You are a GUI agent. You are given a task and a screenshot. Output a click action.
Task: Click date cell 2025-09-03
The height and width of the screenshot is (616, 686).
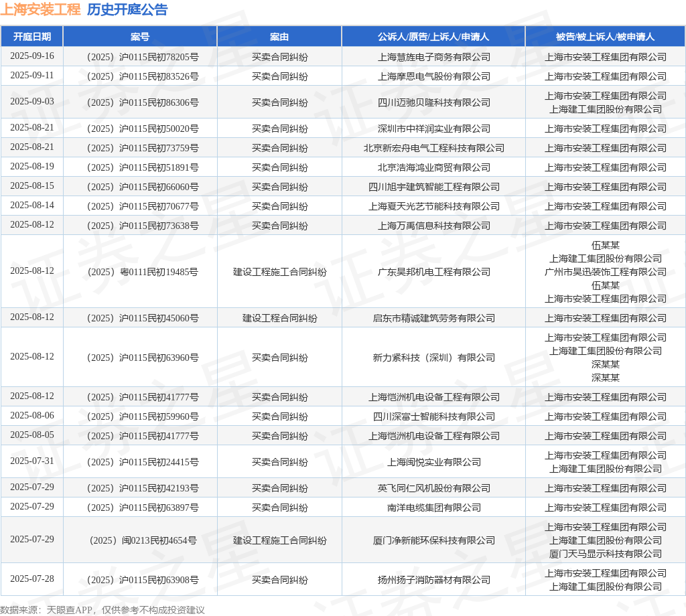click(x=32, y=101)
